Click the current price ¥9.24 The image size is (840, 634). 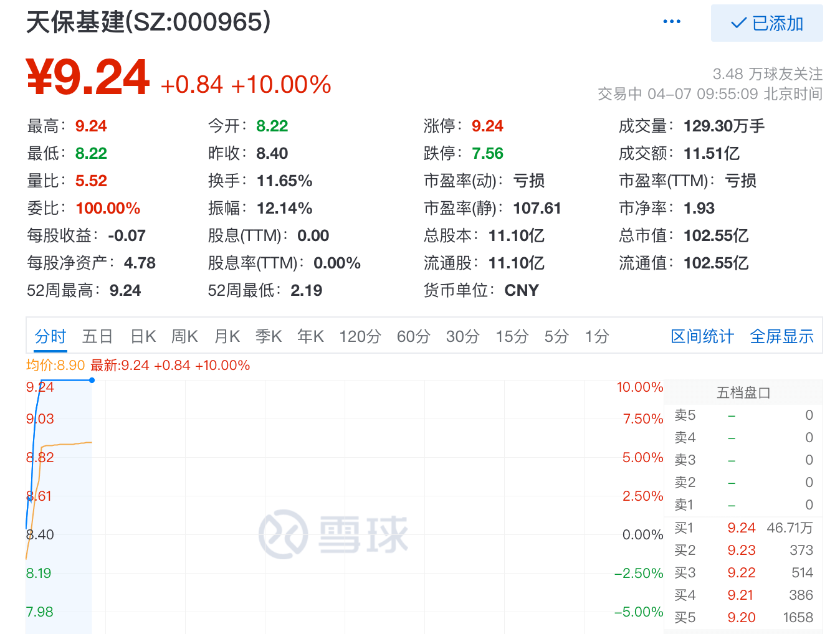(88, 77)
